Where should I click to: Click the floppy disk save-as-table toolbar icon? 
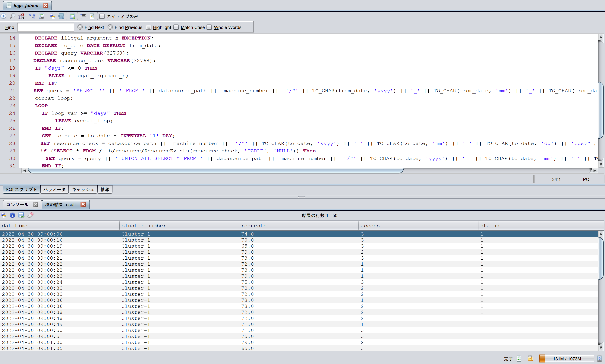coord(52,16)
